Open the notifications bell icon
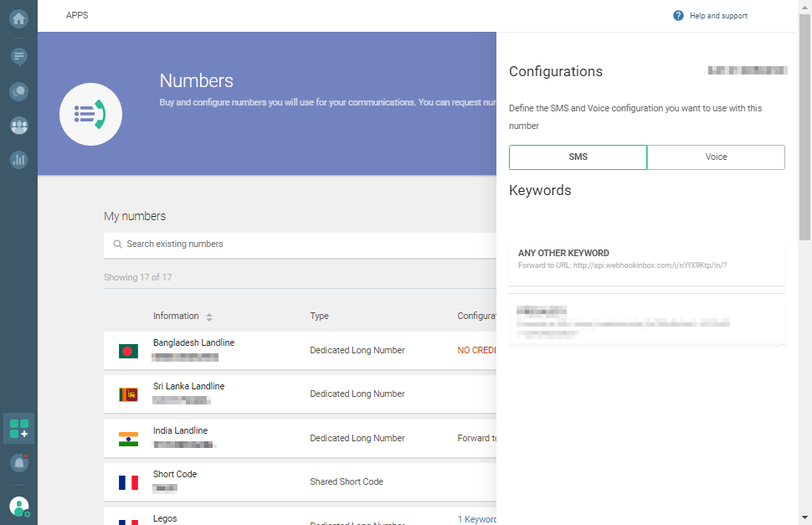This screenshot has height=525, width=812. [x=18, y=462]
